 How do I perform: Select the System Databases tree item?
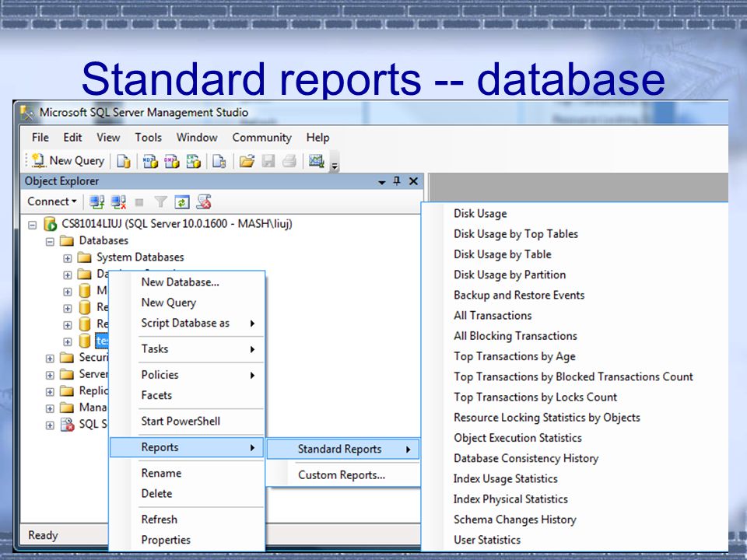pos(140,257)
